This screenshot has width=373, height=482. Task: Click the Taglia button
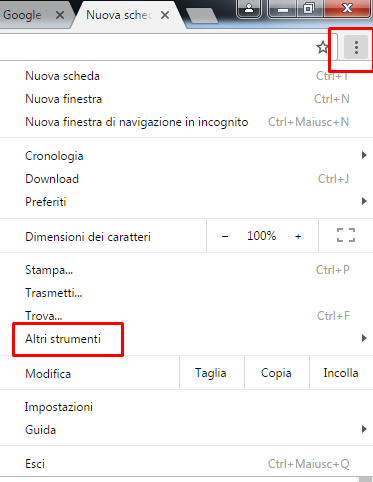click(x=212, y=373)
